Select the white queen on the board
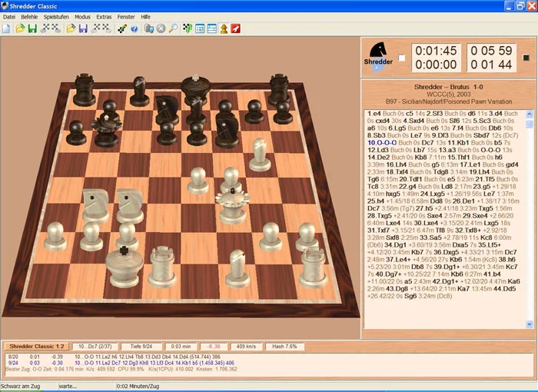 tap(232, 205)
